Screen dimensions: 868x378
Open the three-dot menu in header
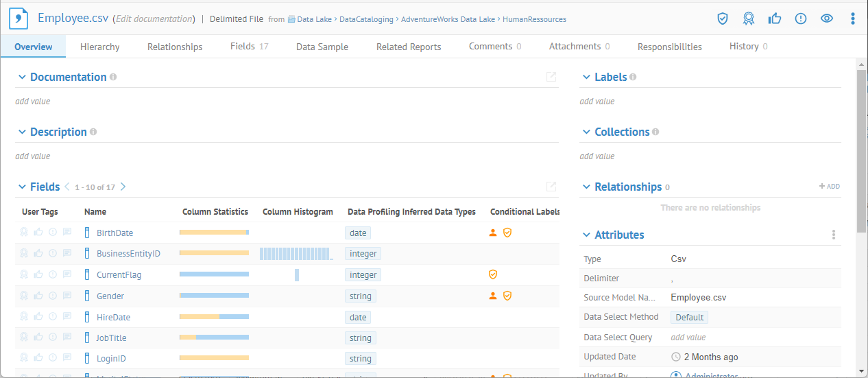coord(853,19)
